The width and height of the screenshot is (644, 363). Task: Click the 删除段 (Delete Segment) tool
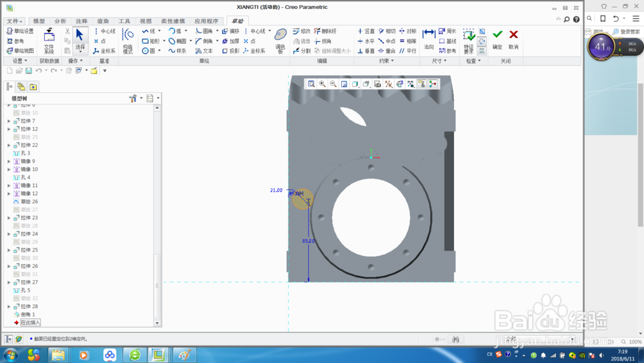(x=325, y=31)
